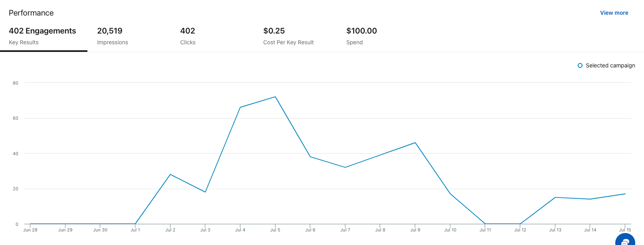Image resolution: width=644 pixels, height=245 pixels.
Task: Click the Jul 4 data point on line
Action: coord(240,107)
